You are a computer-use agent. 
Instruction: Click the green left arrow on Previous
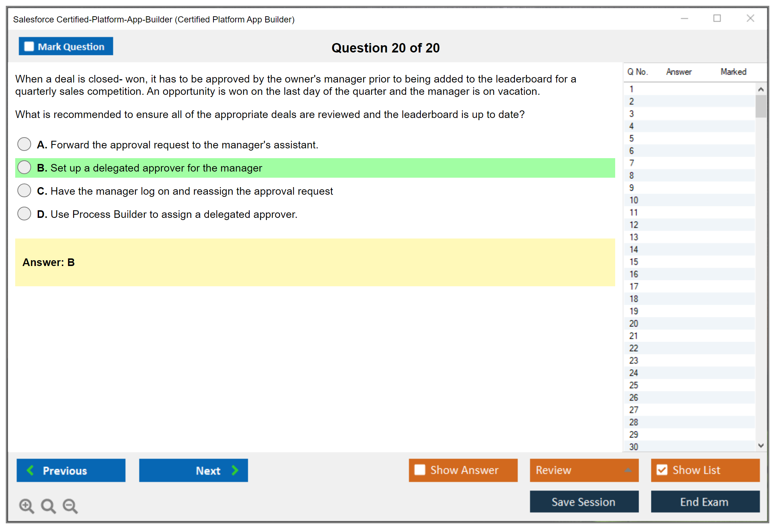tap(31, 470)
